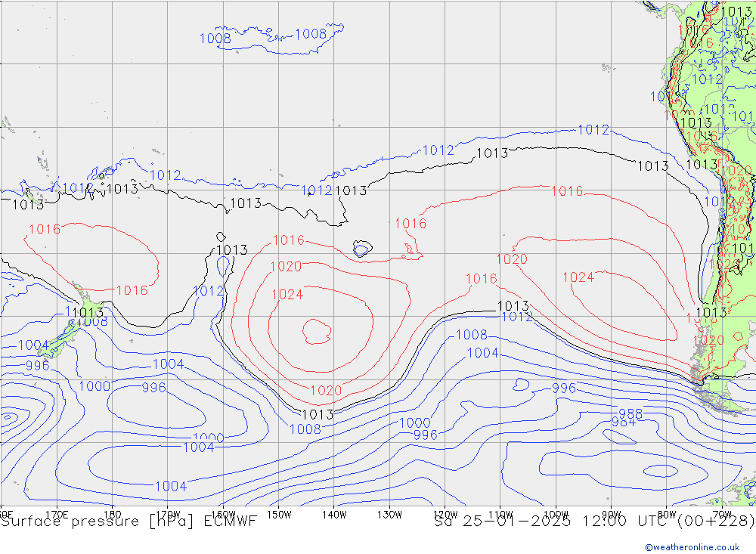756x554 pixels.
Task: Click the 984 isobar label
Action: (x=624, y=422)
